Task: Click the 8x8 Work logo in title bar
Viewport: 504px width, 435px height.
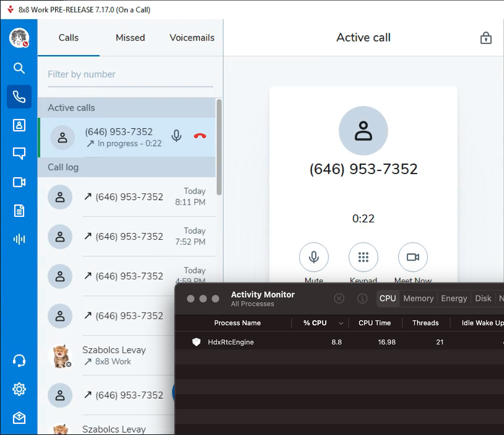Action: (11, 9)
